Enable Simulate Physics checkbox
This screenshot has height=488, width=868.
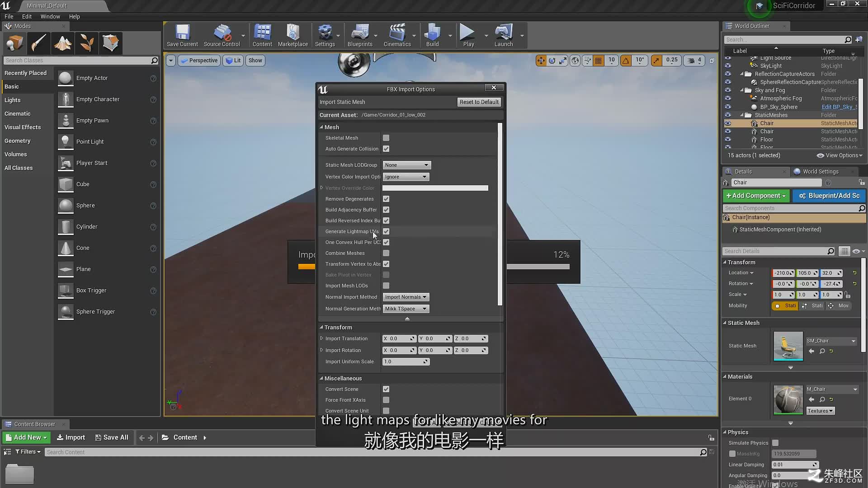pos(775,443)
